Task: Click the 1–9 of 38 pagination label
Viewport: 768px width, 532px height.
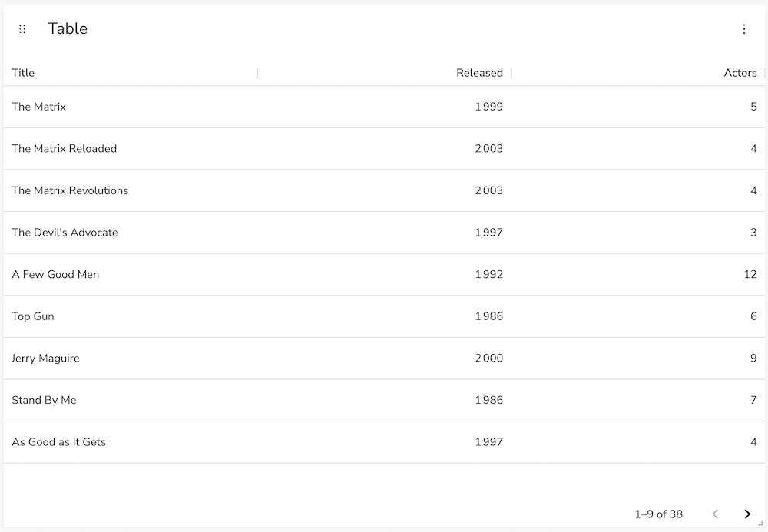Action: click(659, 514)
